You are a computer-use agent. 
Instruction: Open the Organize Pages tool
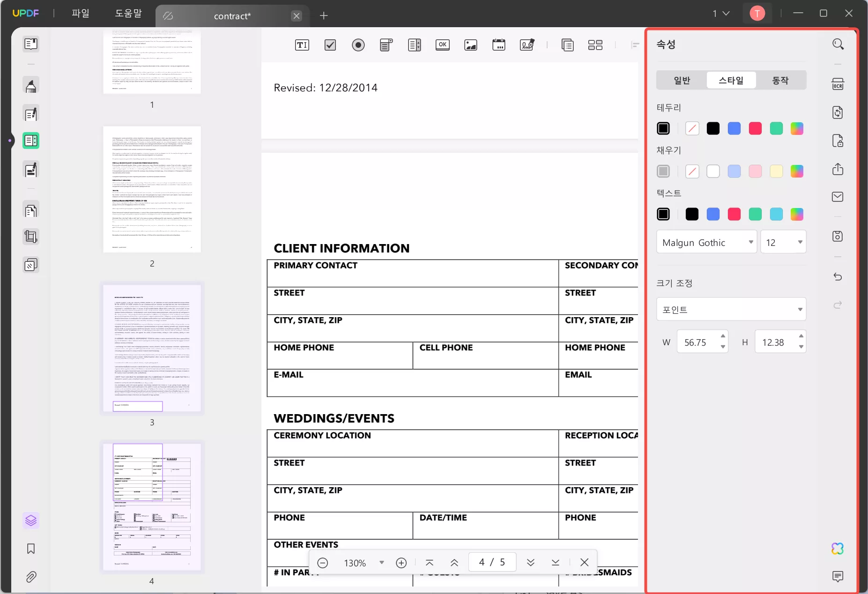point(31,210)
